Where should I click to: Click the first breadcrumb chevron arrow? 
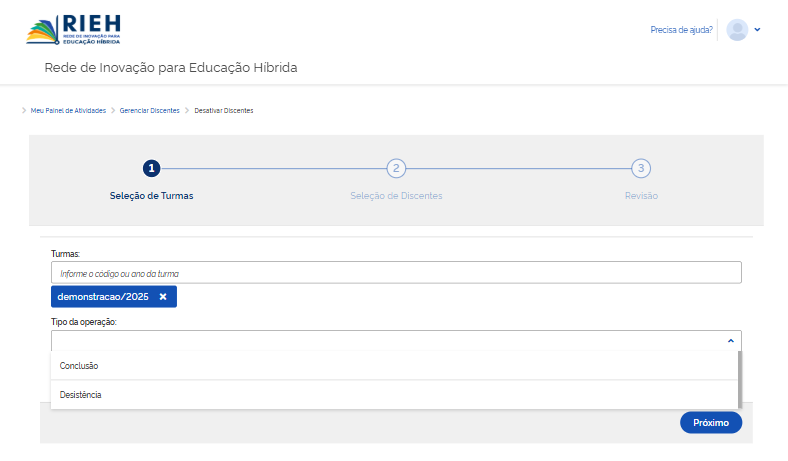pyautogui.click(x=24, y=110)
